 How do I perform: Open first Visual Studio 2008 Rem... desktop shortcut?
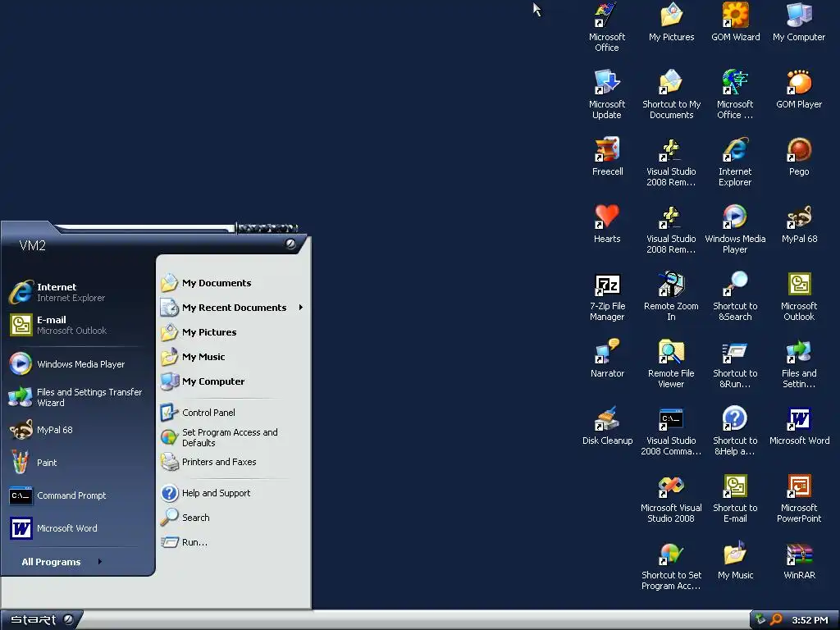(x=671, y=162)
